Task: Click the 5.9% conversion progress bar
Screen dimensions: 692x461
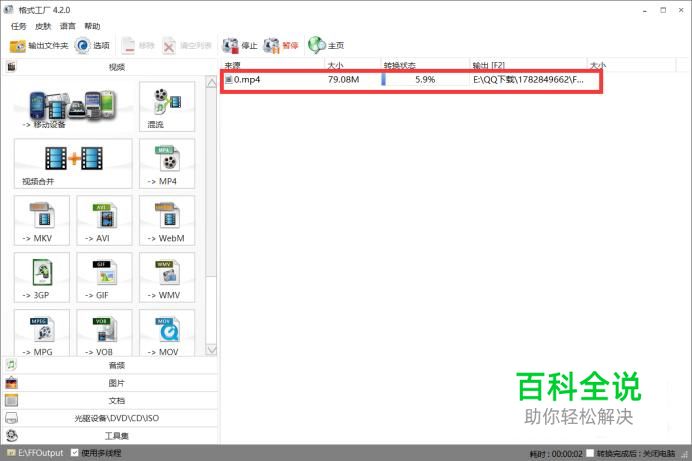Action: [x=425, y=80]
